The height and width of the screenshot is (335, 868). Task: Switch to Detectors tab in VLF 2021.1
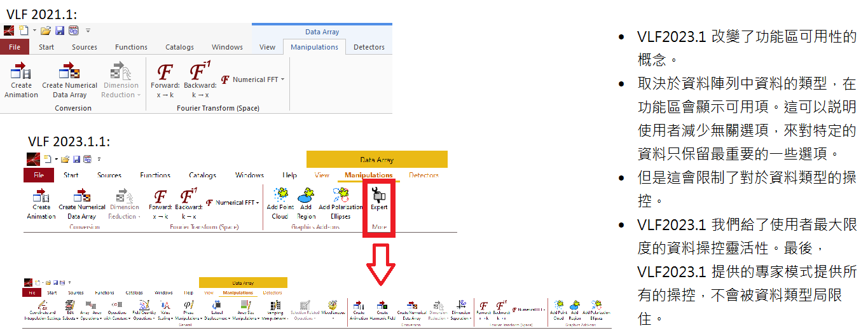369,47
